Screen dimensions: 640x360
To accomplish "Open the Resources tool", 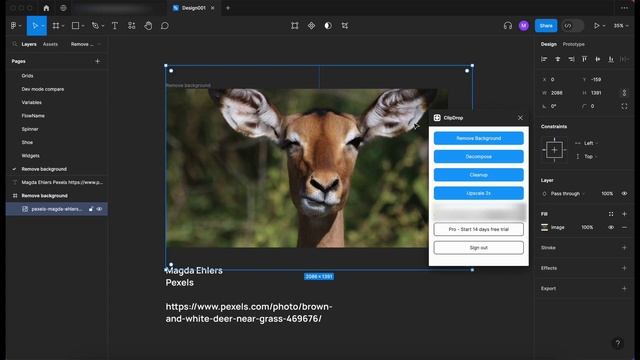I will [131, 26].
